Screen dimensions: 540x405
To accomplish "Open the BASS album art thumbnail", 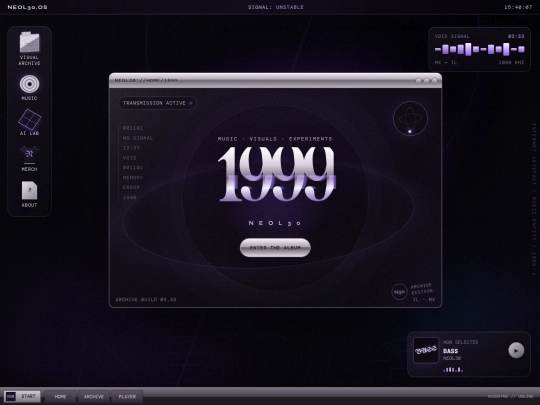I will tap(426, 350).
